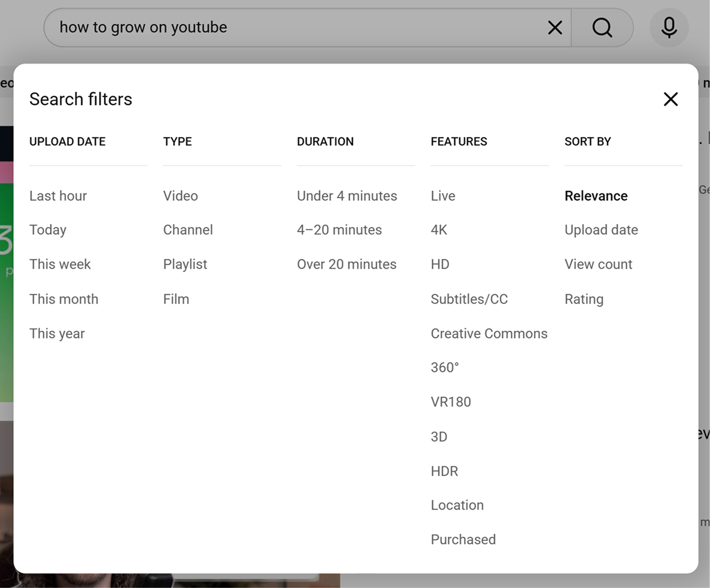Viewport: 710px width, 588px height.
Task: Close the Search filters dialog
Action: click(670, 99)
